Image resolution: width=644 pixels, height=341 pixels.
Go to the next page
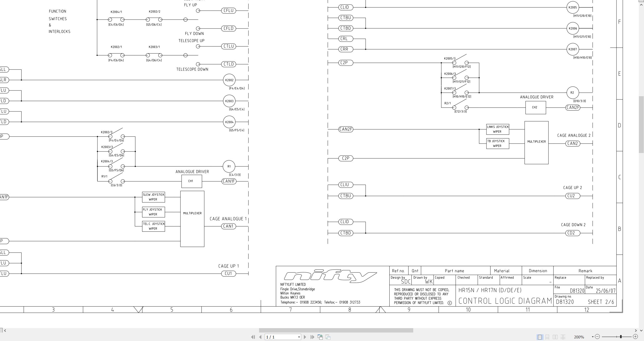tap(305, 337)
